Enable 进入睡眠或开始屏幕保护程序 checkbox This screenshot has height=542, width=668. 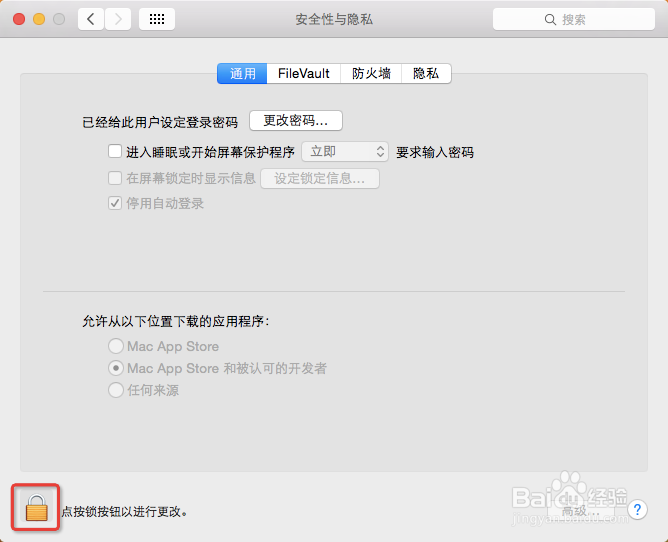tap(115, 151)
